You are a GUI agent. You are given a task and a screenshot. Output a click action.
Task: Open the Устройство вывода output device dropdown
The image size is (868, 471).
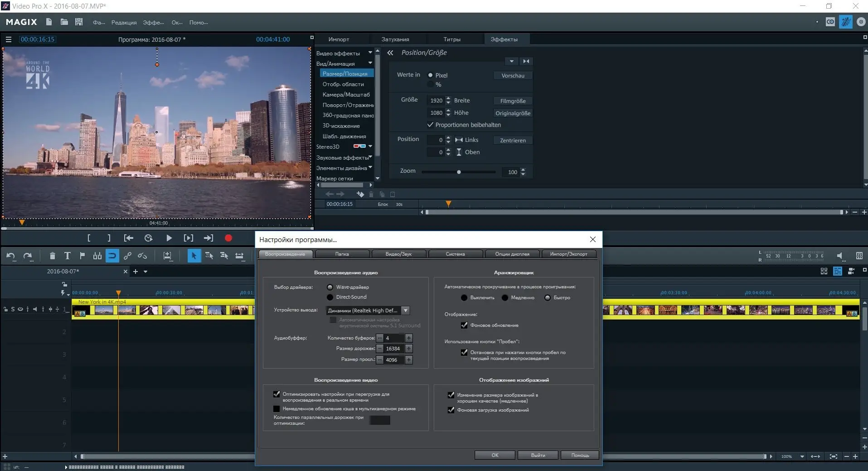[406, 311]
